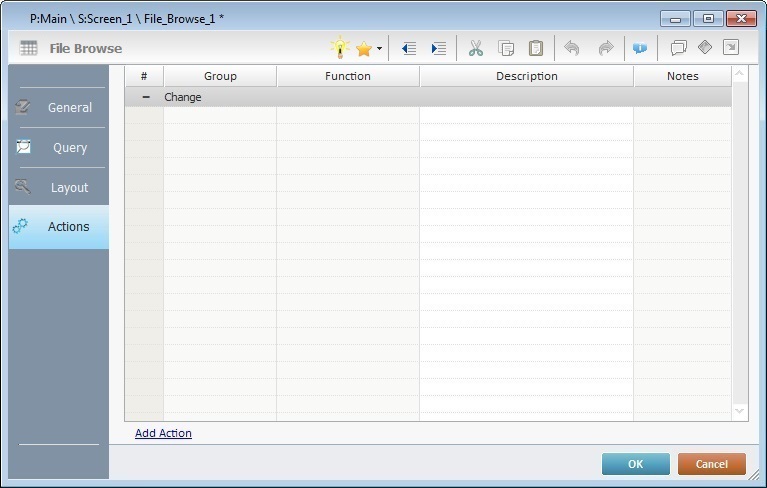Collapse the Change group row
The width and height of the screenshot is (767, 488).
coord(145,97)
